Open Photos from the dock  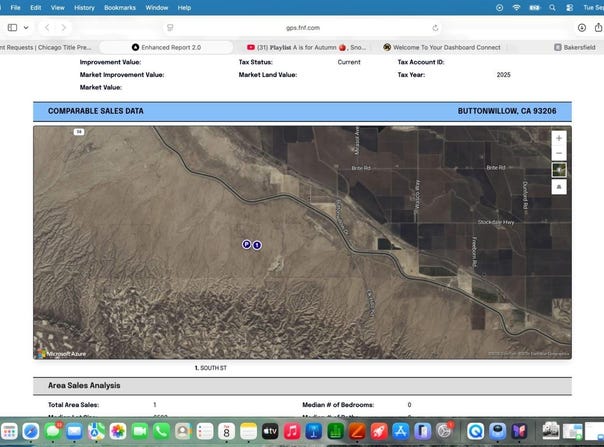[x=118, y=431]
